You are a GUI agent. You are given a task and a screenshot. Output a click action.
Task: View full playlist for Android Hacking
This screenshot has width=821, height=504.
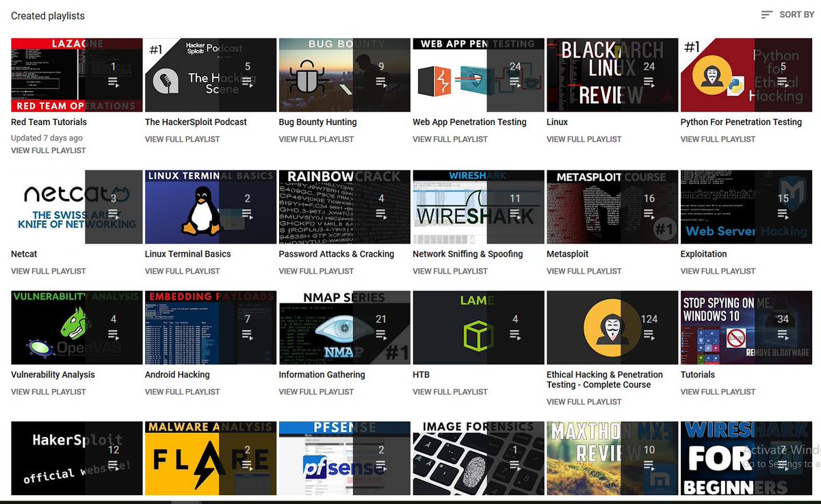(x=183, y=392)
